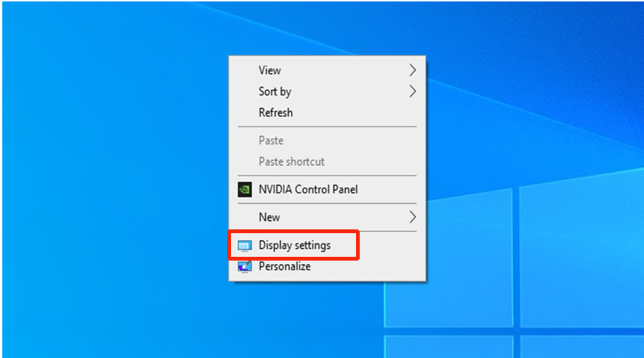Image resolution: width=644 pixels, height=358 pixels.
Task: Expand the View submenu arrow
Action: coord(412,70)
